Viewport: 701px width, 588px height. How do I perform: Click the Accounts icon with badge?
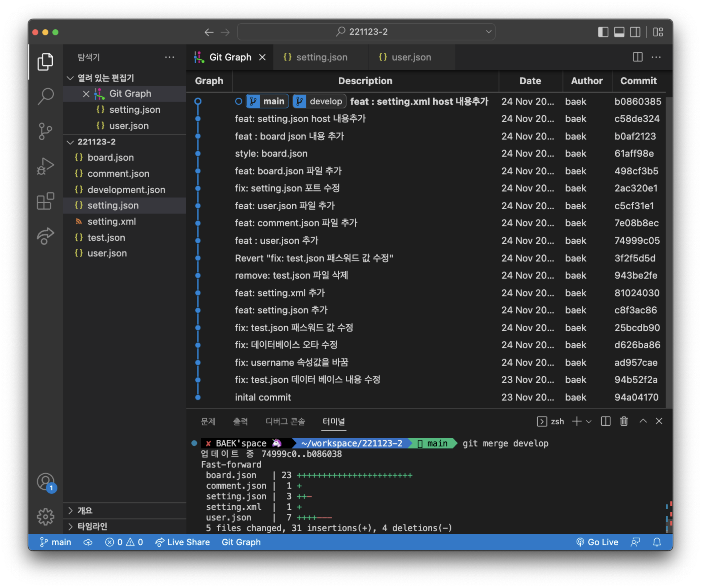tap(45, 482)
